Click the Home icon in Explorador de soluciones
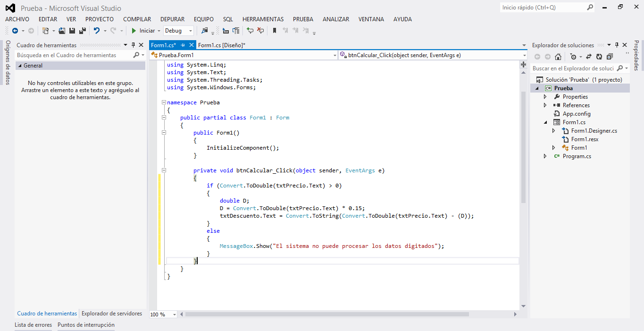The image size is (644, 331). [x=558, y=56]
